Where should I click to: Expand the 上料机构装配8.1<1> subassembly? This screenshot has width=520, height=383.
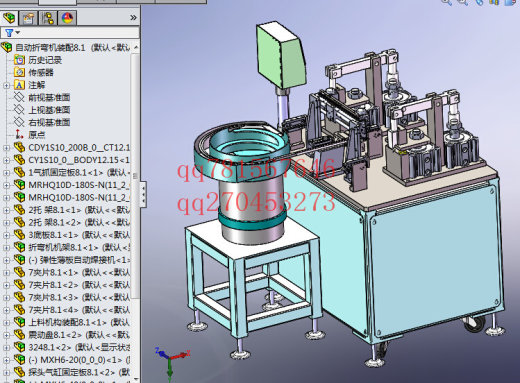(x=6, y=323)
